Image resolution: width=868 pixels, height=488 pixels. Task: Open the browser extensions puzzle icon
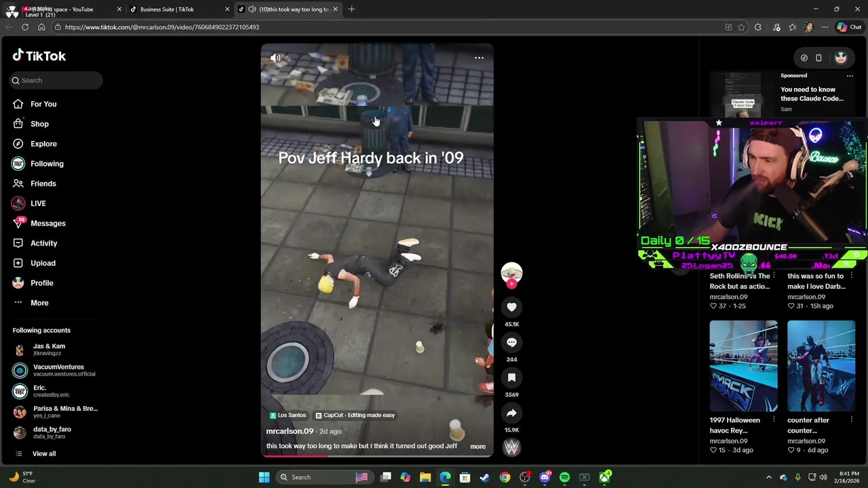[758, 27]
